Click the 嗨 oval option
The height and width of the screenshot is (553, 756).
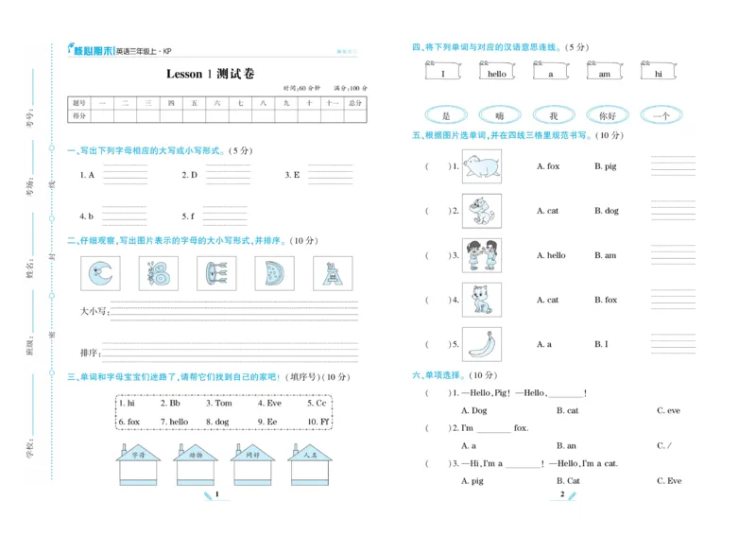click(x=499, y=113)
